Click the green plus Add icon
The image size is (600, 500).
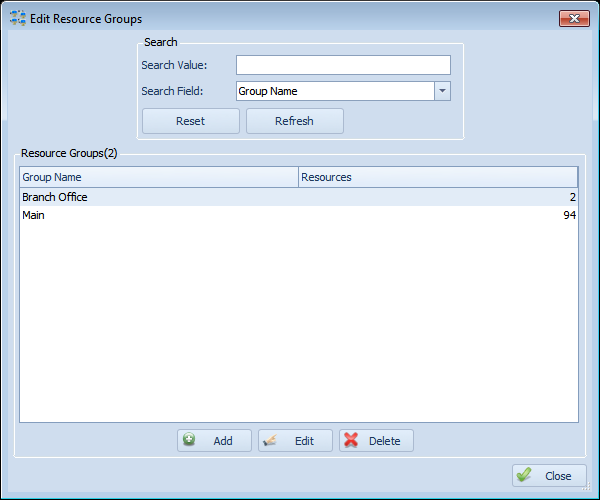tap(189, 439)
